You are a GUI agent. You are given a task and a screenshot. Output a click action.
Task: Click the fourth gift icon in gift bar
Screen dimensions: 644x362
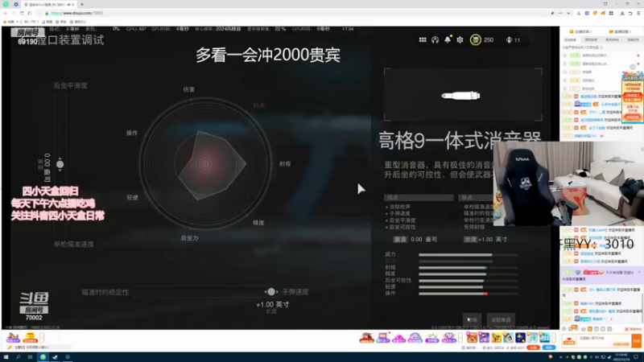pyautogui.click(x=415, y=338)
